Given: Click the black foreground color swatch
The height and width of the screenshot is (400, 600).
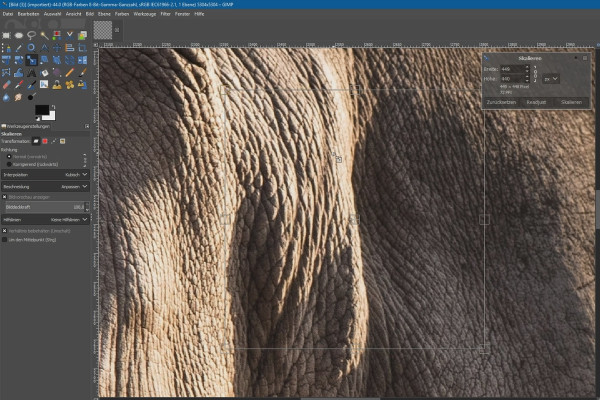Looking at the screenshot, I should [41, 109].
